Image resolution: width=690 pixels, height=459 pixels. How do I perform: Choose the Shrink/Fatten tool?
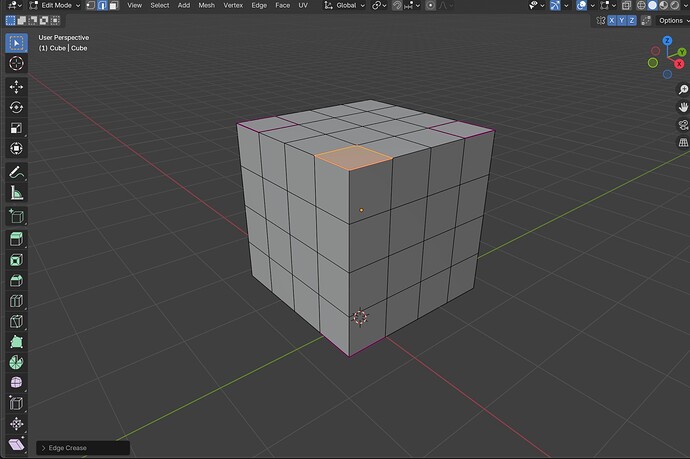pyautogui.click(x=16, y=424)
